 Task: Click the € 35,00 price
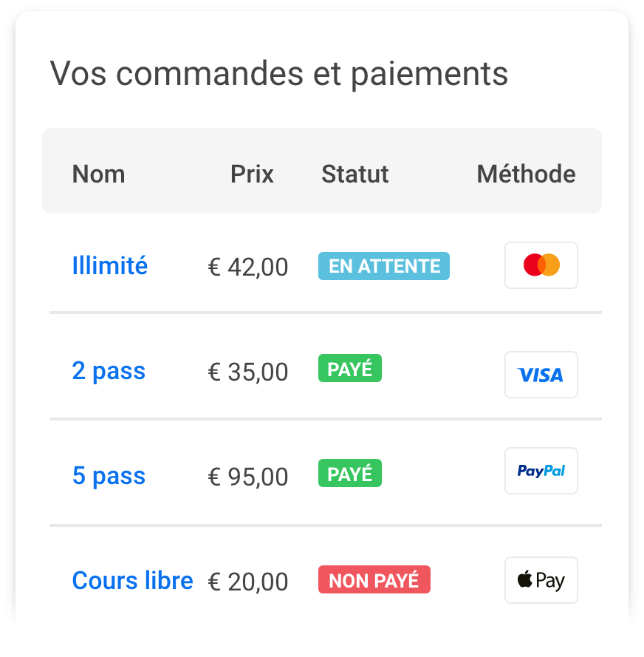pos(248,372)
